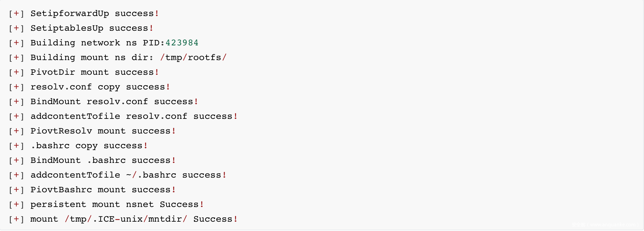This screenshot has width=644, height=231.
Task: Click the /tmp/rootfs/ directory path
Action: pos(193,58)
